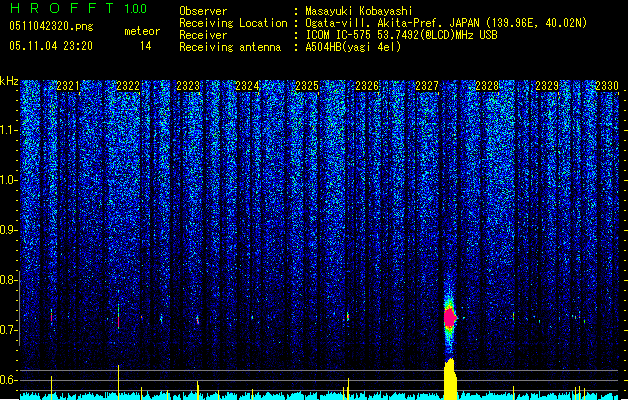The width and height of the screenshot is (629, 400).
Task: Click the 0.9 kHz axis label
Action: coord(8,230)
